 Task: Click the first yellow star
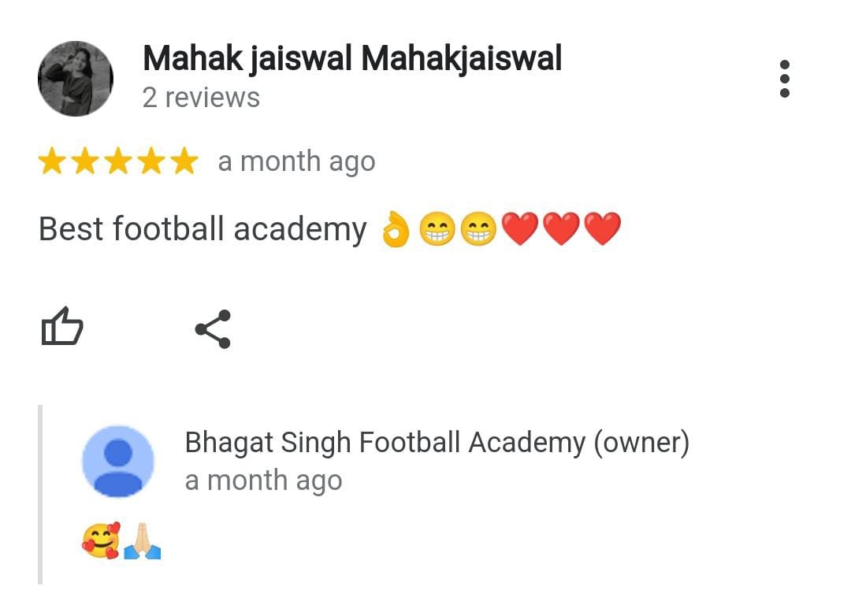pos(53,161)
